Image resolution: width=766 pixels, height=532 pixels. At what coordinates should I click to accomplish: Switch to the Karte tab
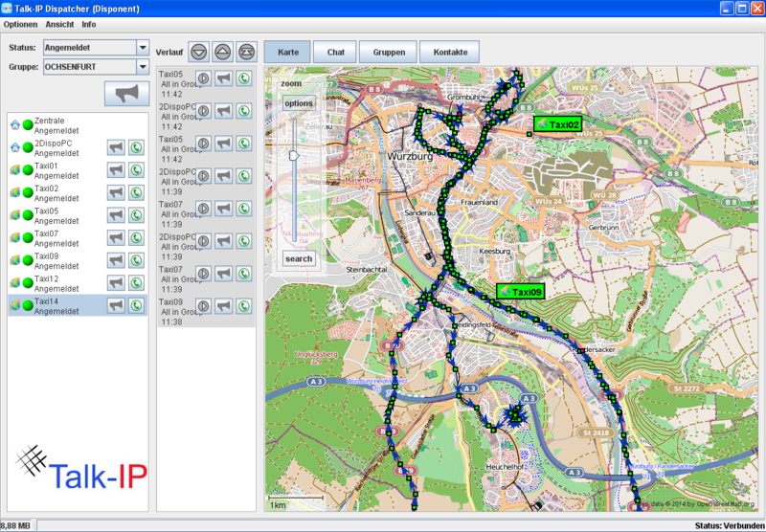point(288,52)
